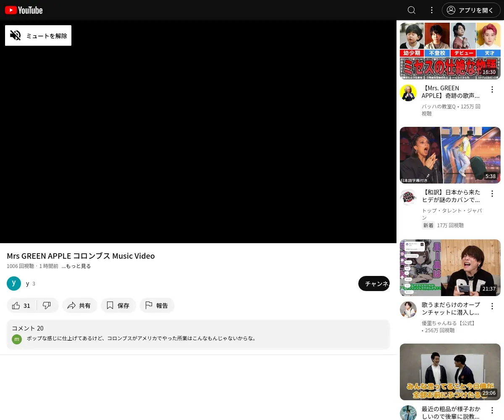
Task: Open 優里ちゃんねる channel avatar
Action: point(408,310)
